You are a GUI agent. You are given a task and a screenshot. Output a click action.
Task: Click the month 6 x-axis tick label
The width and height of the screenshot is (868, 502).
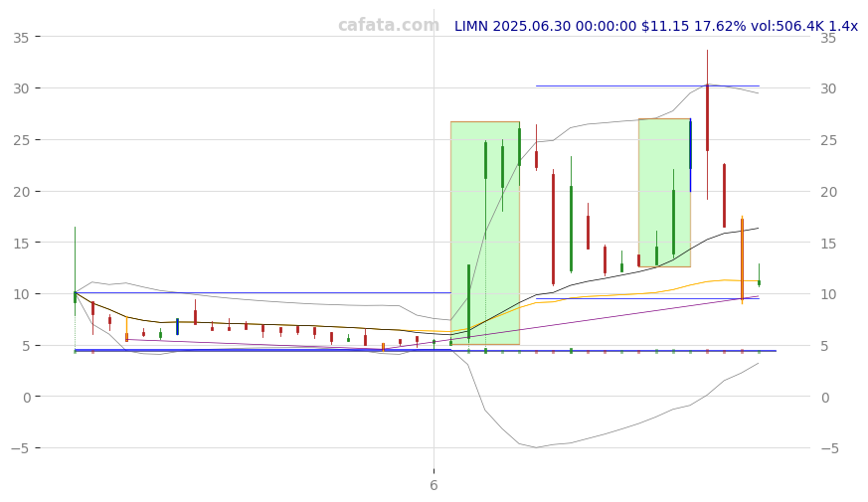(x=434, y=485)
